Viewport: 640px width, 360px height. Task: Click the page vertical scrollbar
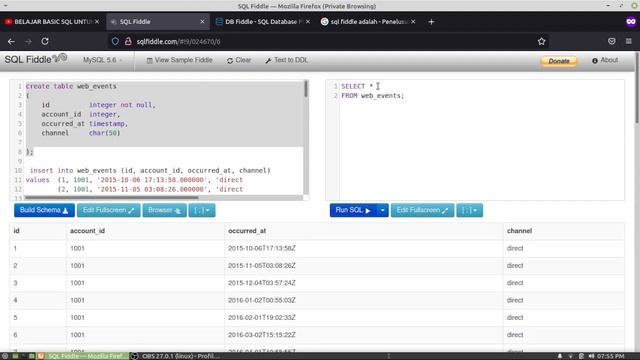637,88
